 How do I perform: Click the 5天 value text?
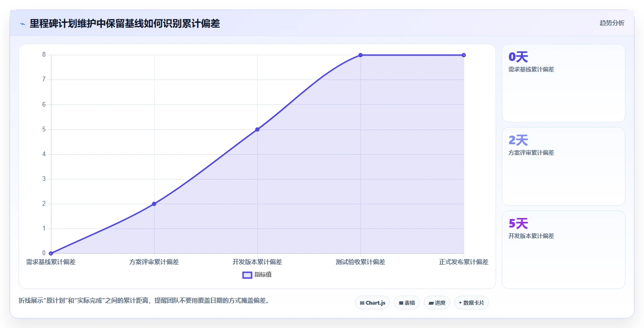518,224
